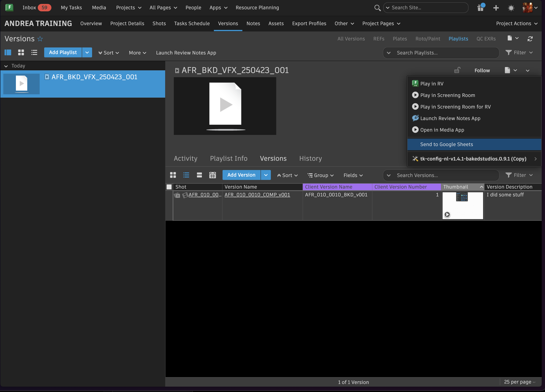Toggle the light/dark theme sun icon

coord(511,8)
